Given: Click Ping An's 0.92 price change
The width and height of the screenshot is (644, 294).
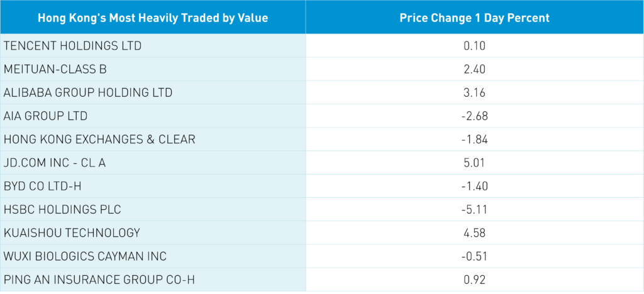Looking at the screenshot, I should click(x=474, y=279).
